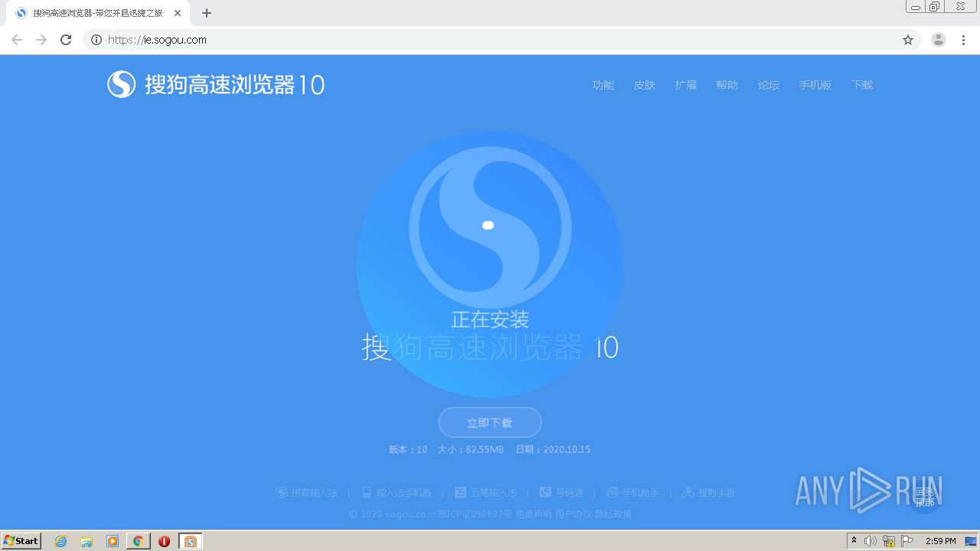Open the 扩展 menu item
The width and height of the screenshot is (980, 551).
click(x=686, y=85)
